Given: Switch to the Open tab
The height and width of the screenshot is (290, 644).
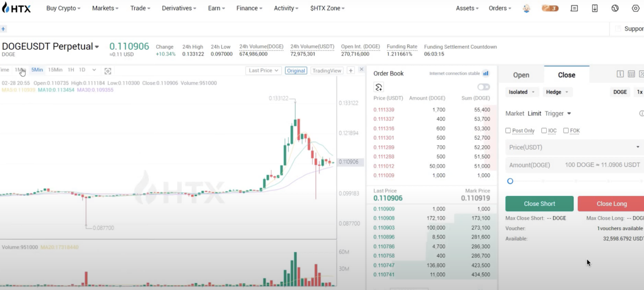Looking at the screenshot, I should tap(521, 75).
